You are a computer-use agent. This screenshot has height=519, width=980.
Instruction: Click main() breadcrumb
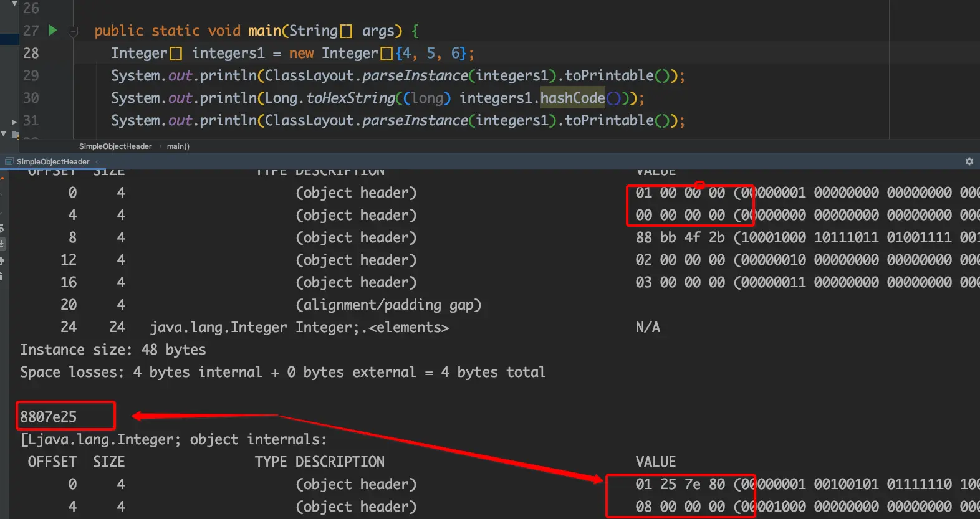(178, 146)
